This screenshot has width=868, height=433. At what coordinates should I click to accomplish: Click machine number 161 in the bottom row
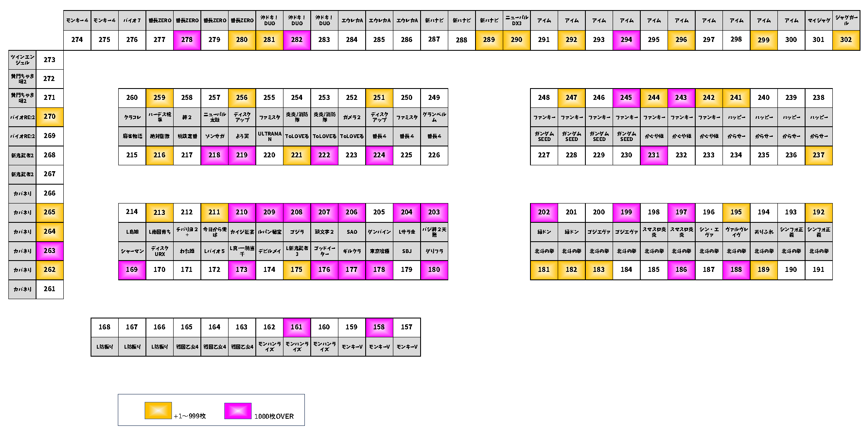[x=296, y=327]
